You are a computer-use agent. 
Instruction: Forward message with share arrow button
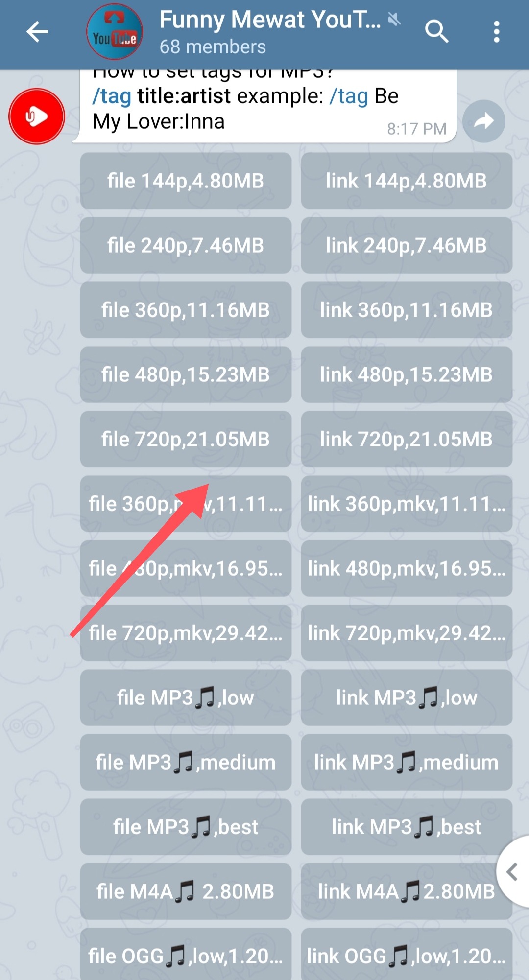[x=483, y=121]
